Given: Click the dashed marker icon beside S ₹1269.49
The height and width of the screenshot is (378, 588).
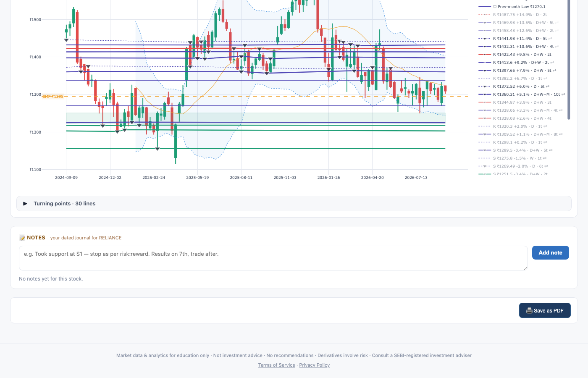Looking at the screenshot, I should pyautogui.click(x=485, y=166).
